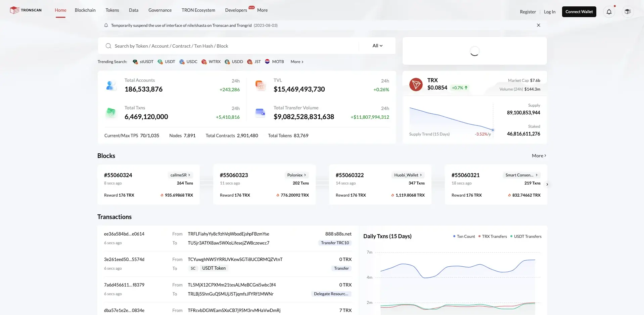Open the All search filter dropdown
Image resolution: width=644 pixels, height=315 pixels.
point(377,46)
